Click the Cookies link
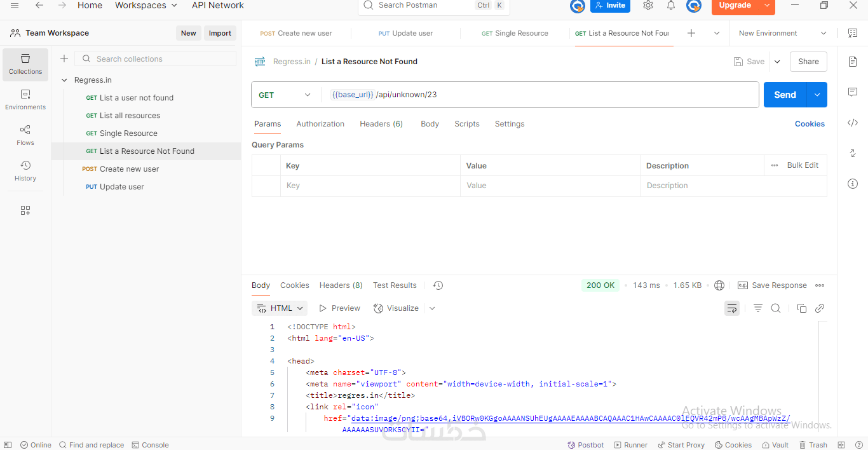 tap(810, 124)
